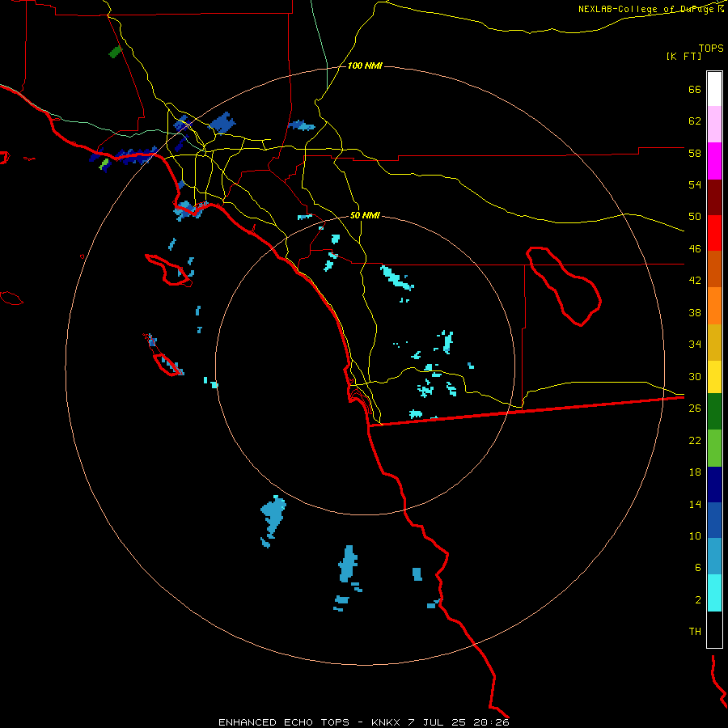The width and height of the screenshot is (728, 728).
Task: Pick the light green legend swatch
Action: [x=714, y=448]
